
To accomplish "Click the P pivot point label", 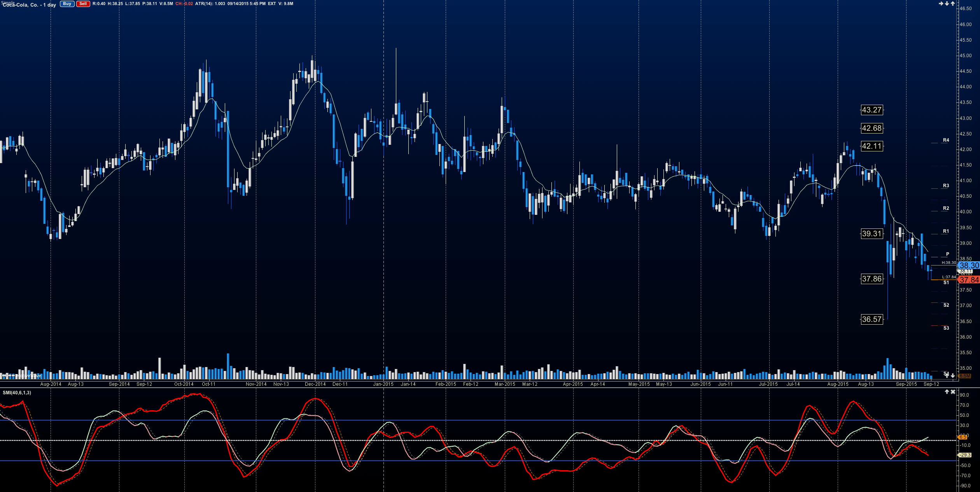I will 948,254.
